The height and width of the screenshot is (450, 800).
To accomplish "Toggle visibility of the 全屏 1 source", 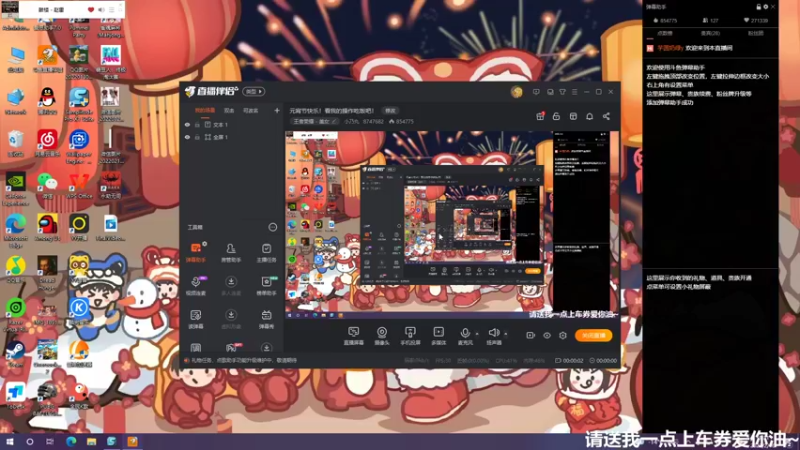I will 187,137.
